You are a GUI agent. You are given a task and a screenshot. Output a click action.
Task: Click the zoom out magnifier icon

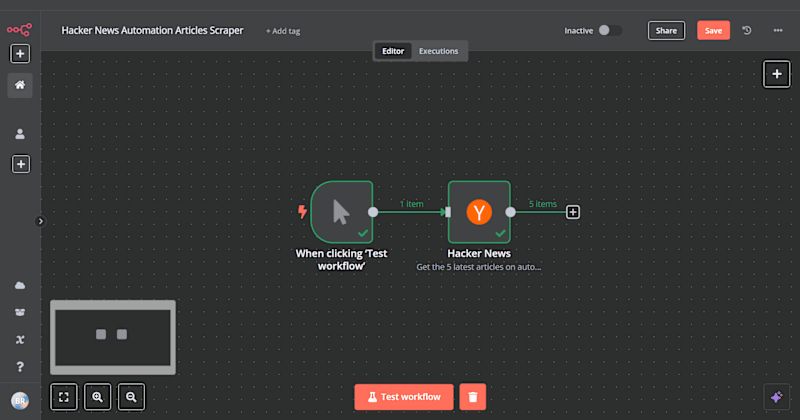click(131, 397)
